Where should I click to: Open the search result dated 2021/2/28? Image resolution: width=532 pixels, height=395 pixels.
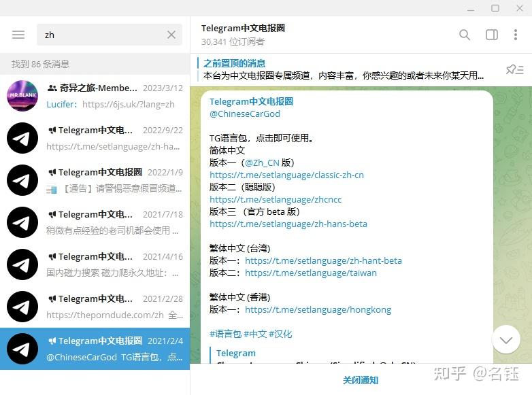95,307
